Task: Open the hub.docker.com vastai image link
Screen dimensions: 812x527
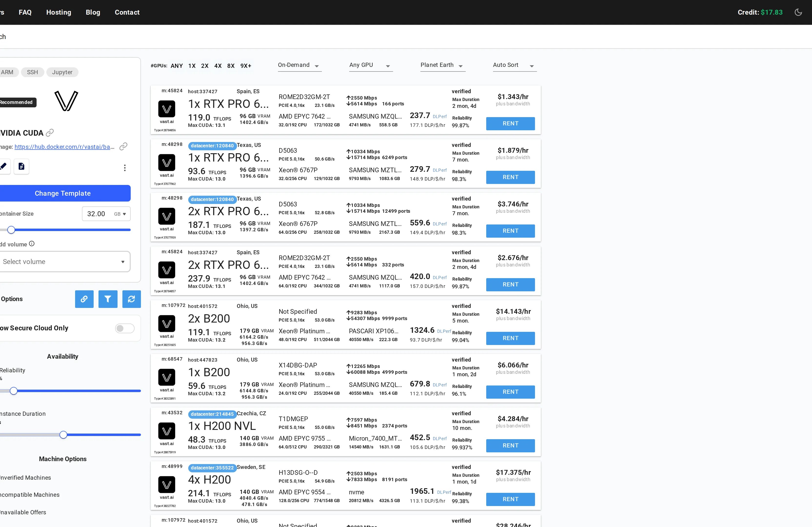Action: tap(64, 147)
